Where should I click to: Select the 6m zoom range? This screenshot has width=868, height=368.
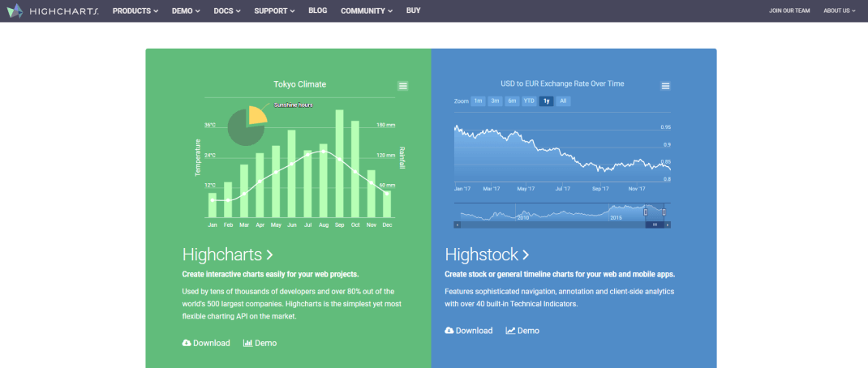tap(513, 101)
